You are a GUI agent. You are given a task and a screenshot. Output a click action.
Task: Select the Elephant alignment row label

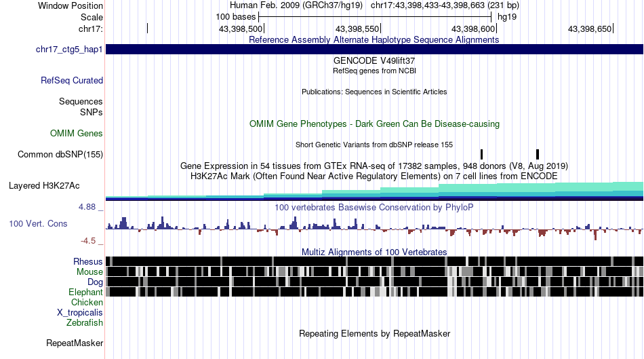pyautogui.click(x=85, y=292)
